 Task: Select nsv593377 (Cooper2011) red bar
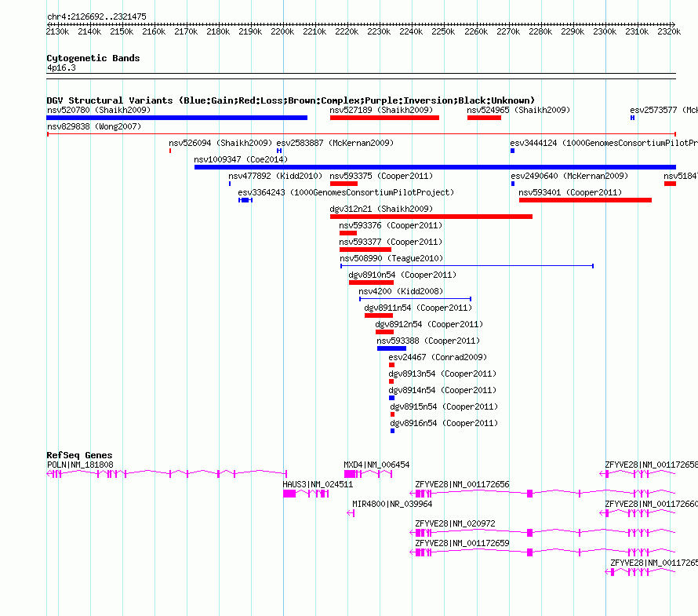pos(365,250)
